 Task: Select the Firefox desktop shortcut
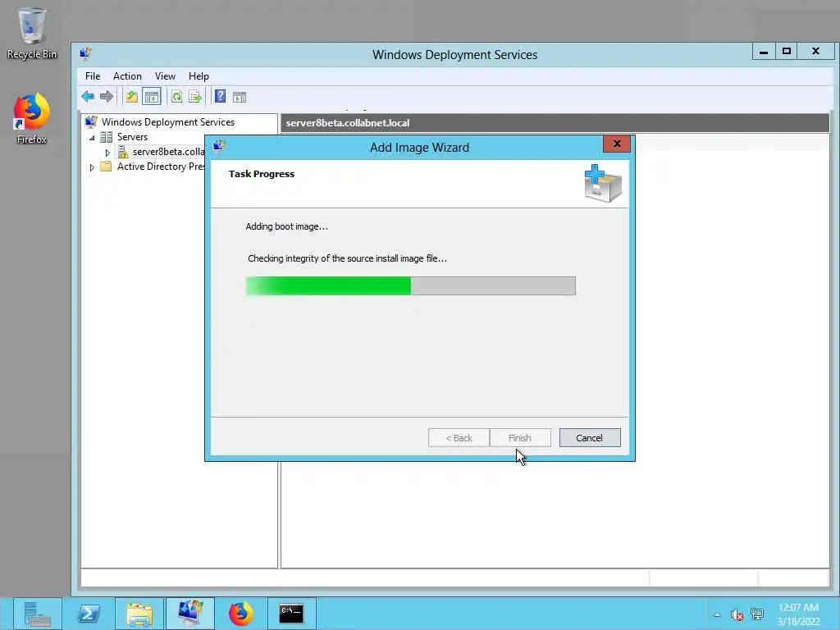pos(32,119)
